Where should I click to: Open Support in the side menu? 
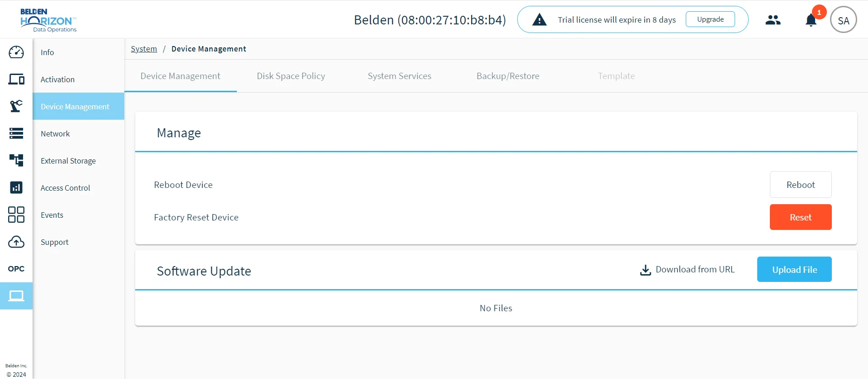point(79,242)
